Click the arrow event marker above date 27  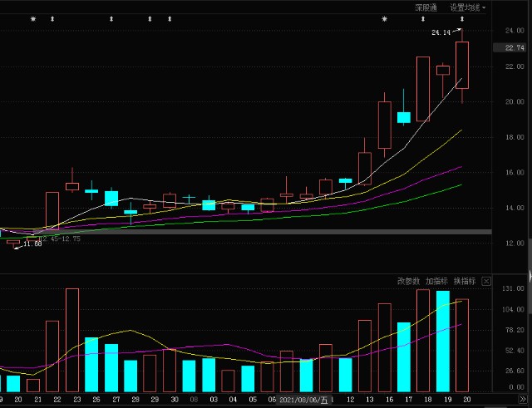111,19
